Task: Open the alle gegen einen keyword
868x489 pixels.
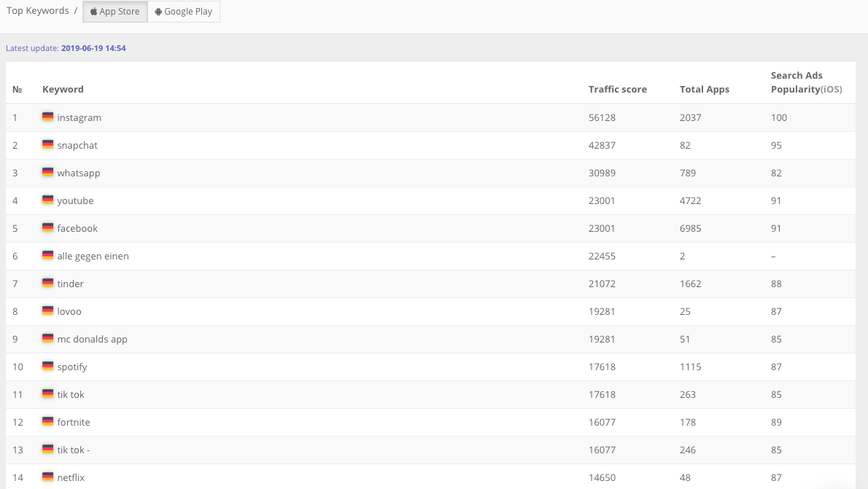Action: [93, 256]
